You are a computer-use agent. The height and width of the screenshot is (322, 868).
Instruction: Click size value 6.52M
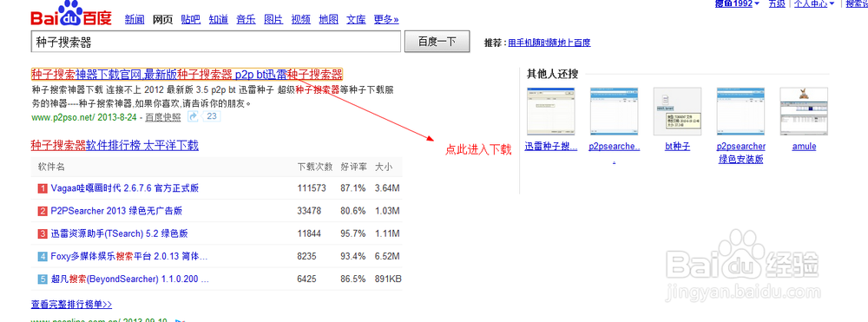click(x=387, y=256)
